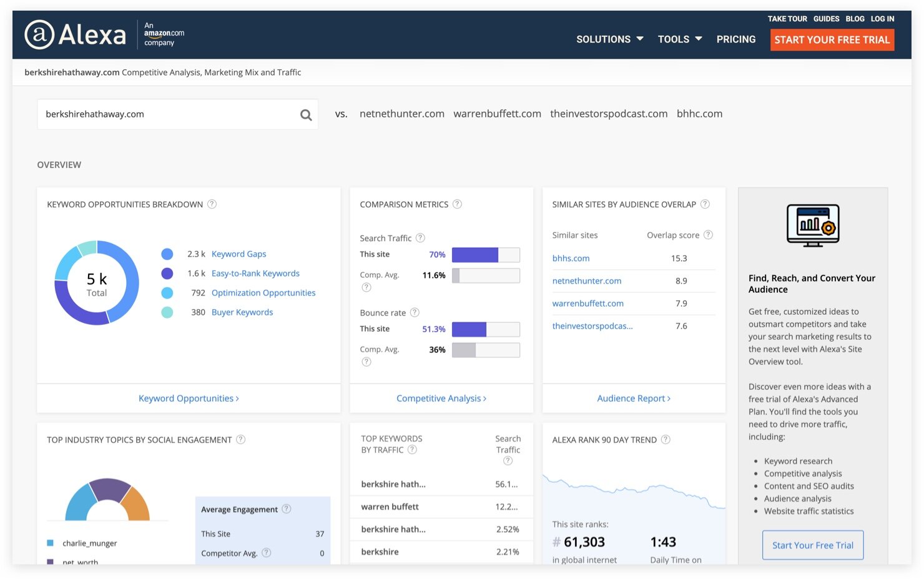
Task: Click Top Keywords by Traffic help icon
Action: click(x=412, y=450)
